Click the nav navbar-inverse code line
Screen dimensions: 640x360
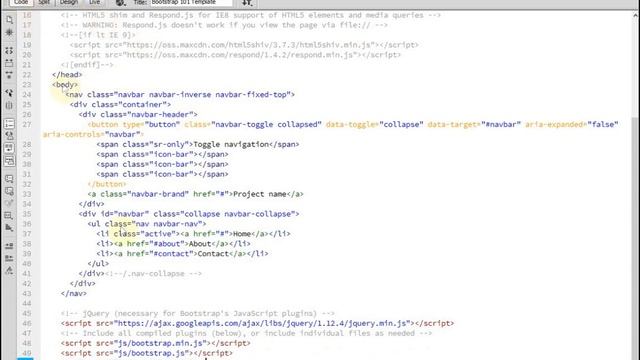pos(180,95)
